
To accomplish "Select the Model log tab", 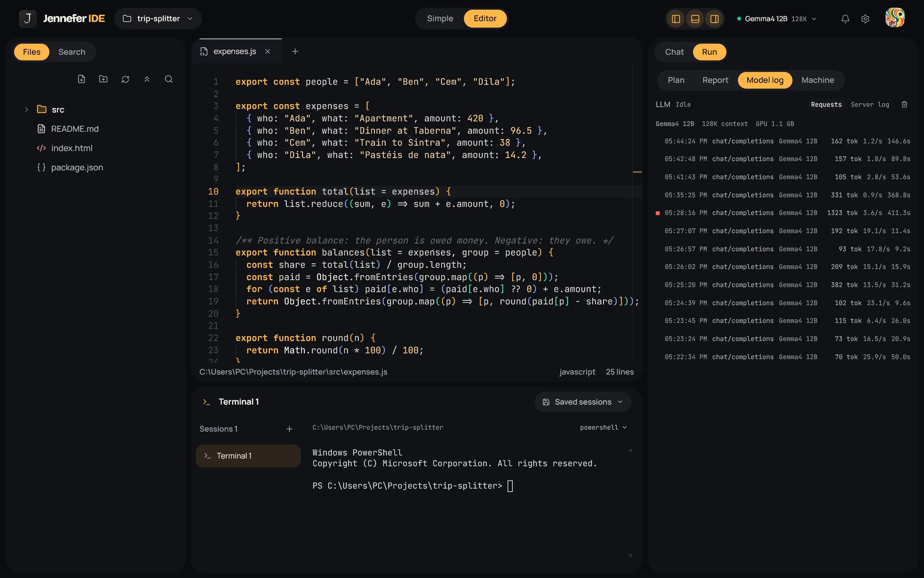I will click(x=765, y=80).
